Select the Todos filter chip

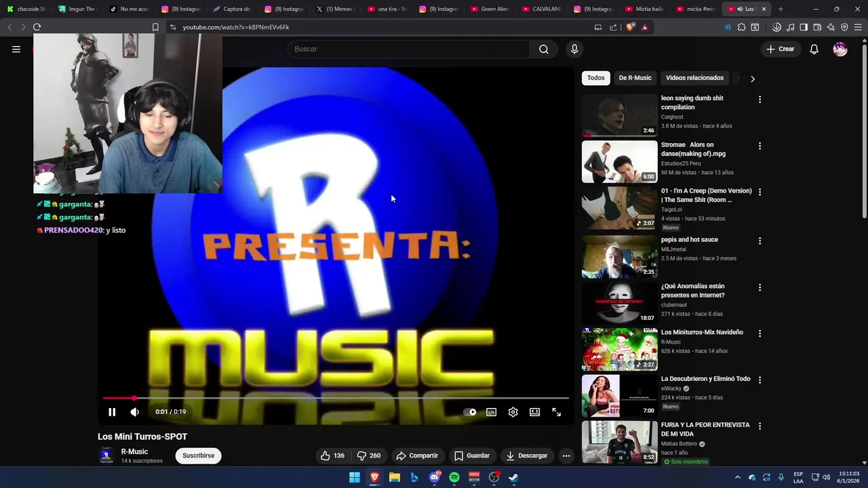coord(595,78)
